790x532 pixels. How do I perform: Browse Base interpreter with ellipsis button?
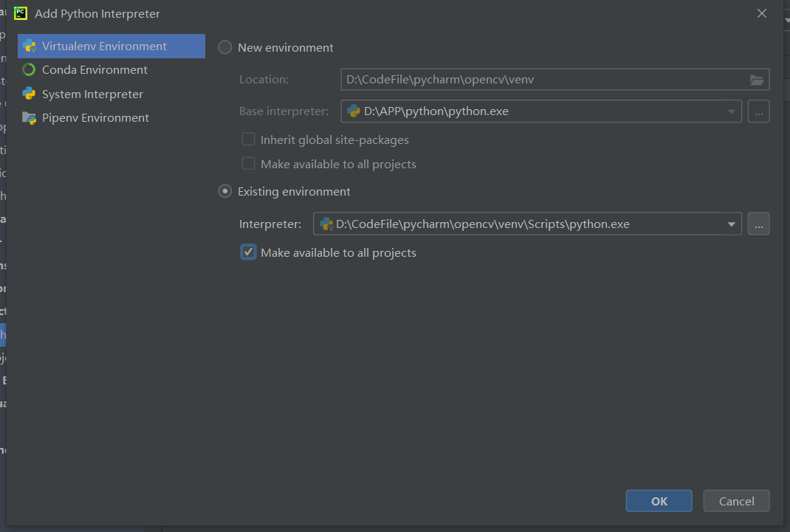click(x=759, y=111)
